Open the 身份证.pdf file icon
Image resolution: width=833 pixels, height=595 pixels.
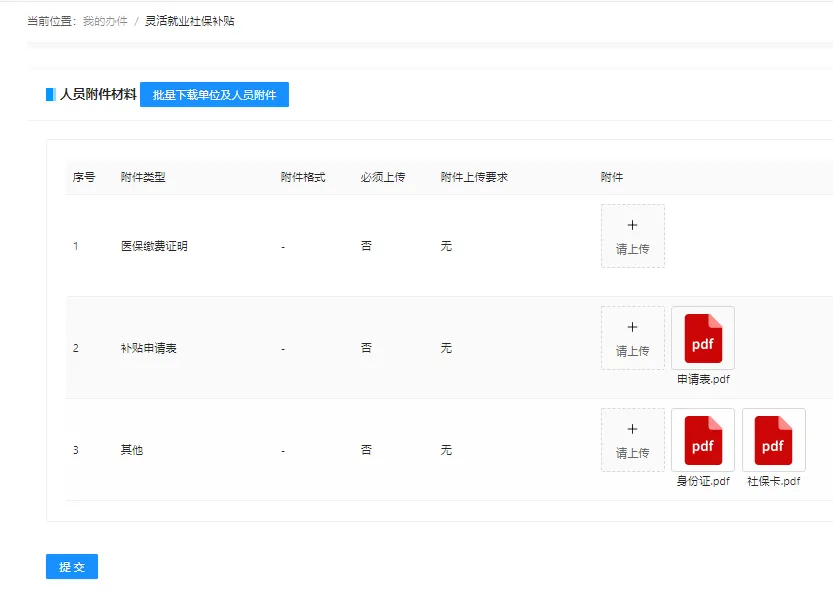pos(702,440)
